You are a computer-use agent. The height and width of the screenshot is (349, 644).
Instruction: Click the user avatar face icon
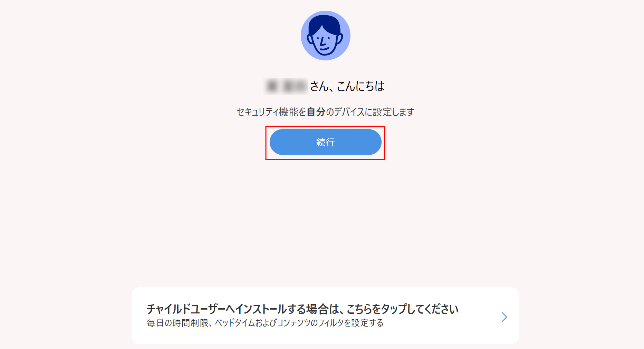pyautogui.click(x=325, y=36)
